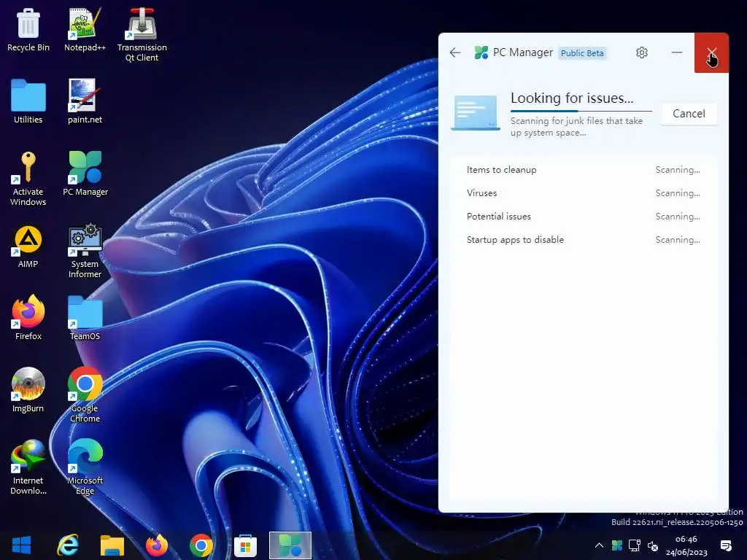The image size is (747, 560).
Task: Launch Notepad++ from the desktop
Action: 85,29
